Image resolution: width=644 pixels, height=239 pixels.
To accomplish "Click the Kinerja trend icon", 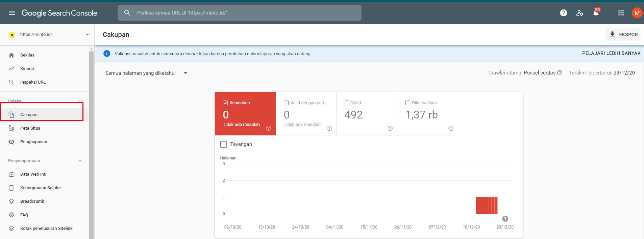I will point(11,68).
